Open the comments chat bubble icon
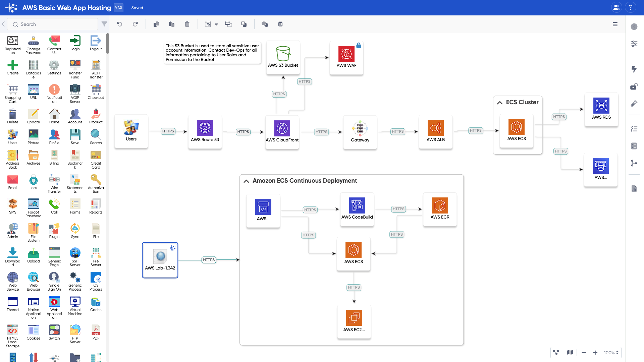This screenshot has width=644, height=362. [x=265, y=24]
